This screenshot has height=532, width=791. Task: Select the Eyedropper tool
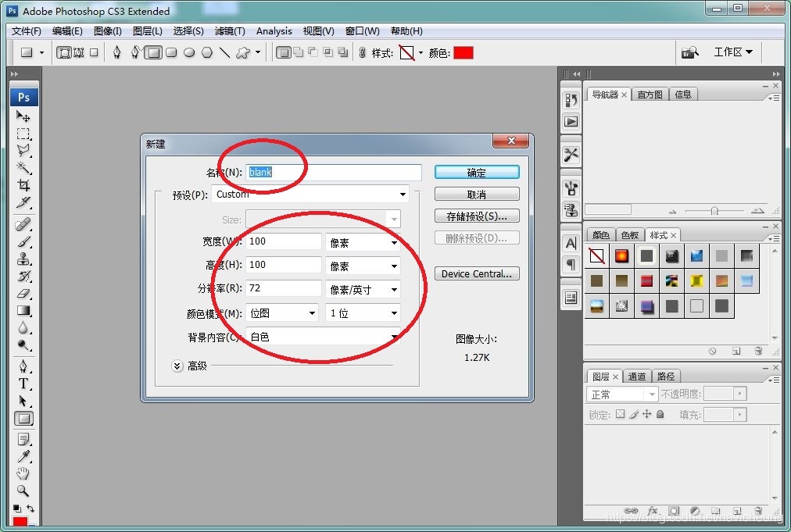23,456
